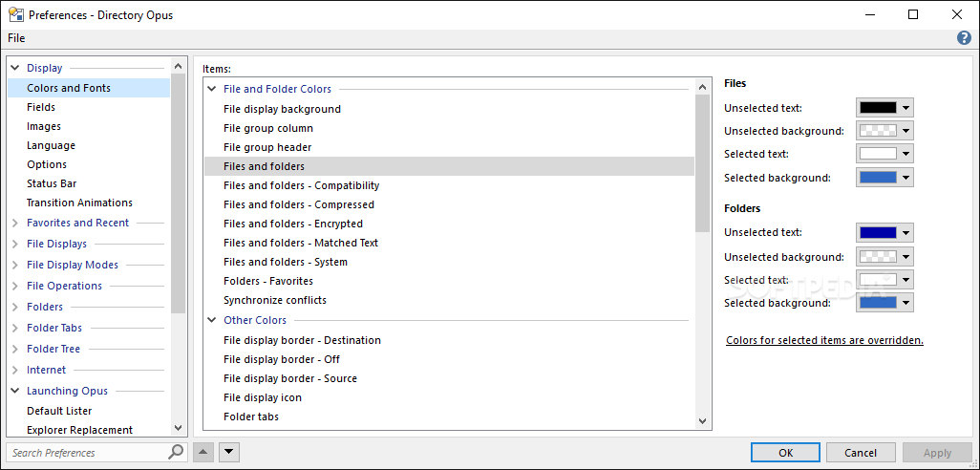Open Folders unselected background color picker
This screenshot has height=470, width=980.
pyautogui.click(x=884, y=256)
